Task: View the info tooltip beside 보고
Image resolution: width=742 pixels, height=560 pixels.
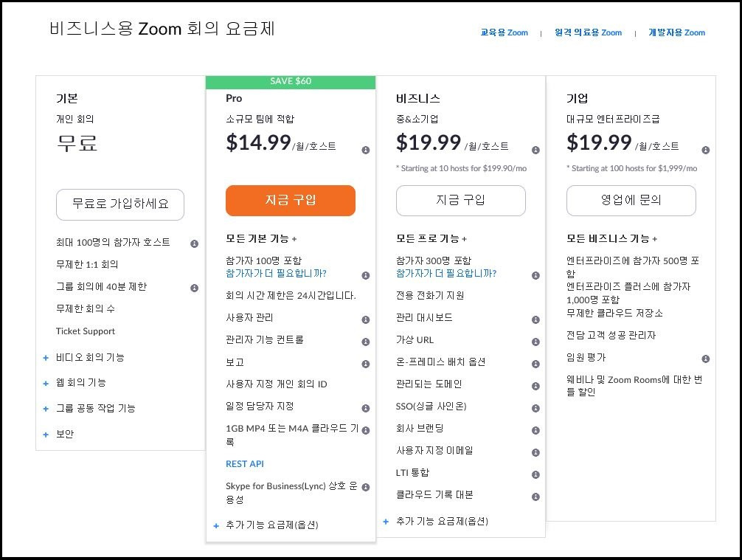Action: 365,363
